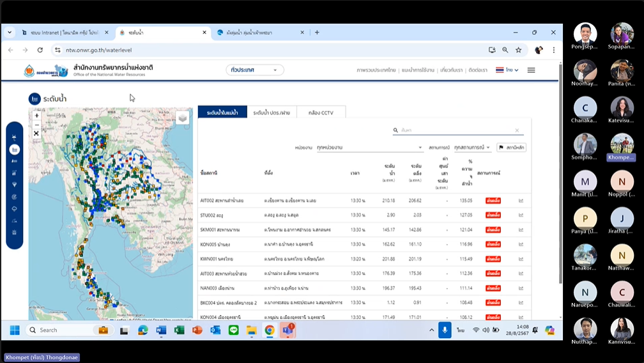Open graph for AIT003 station row

click(521, 274)
